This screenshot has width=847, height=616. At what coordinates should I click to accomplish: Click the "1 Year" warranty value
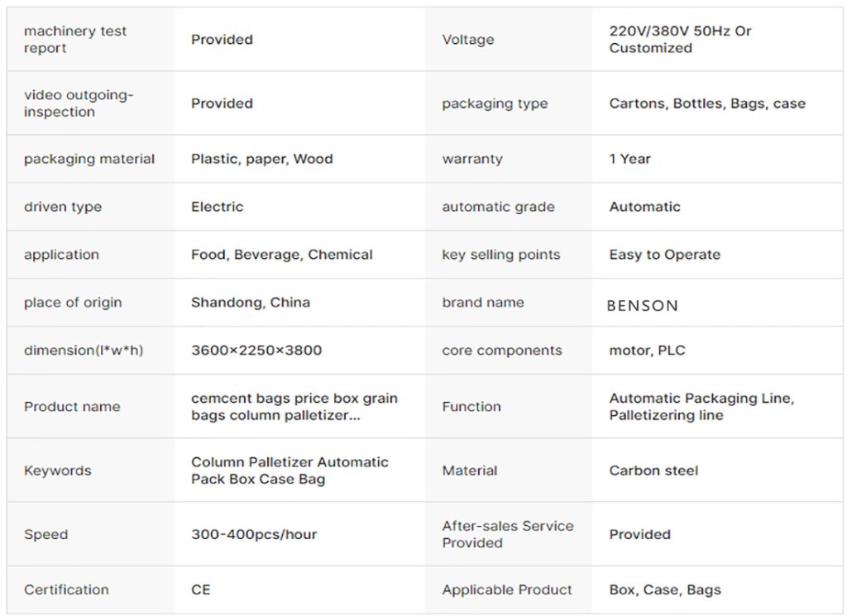pos(630,159)
